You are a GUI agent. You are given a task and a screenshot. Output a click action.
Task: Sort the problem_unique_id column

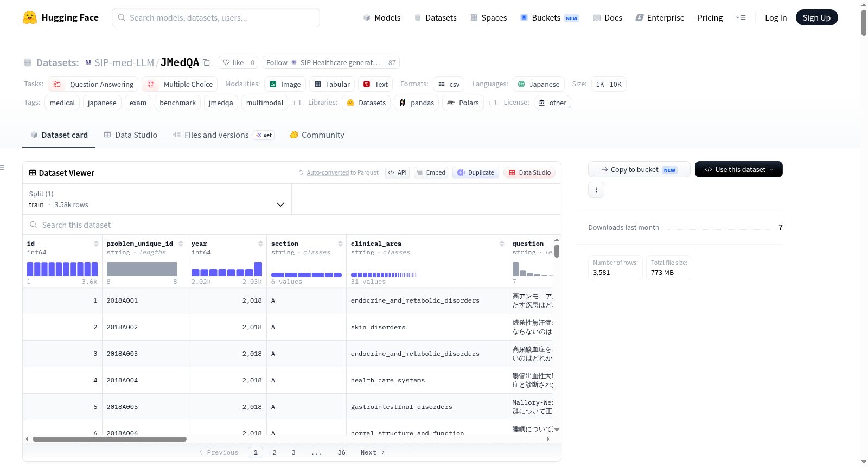click(x=181, y=244)
